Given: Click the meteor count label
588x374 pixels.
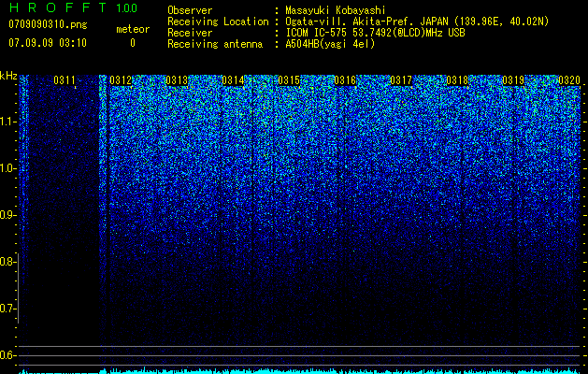Looking at the screenshot, I should click(133, 29).
